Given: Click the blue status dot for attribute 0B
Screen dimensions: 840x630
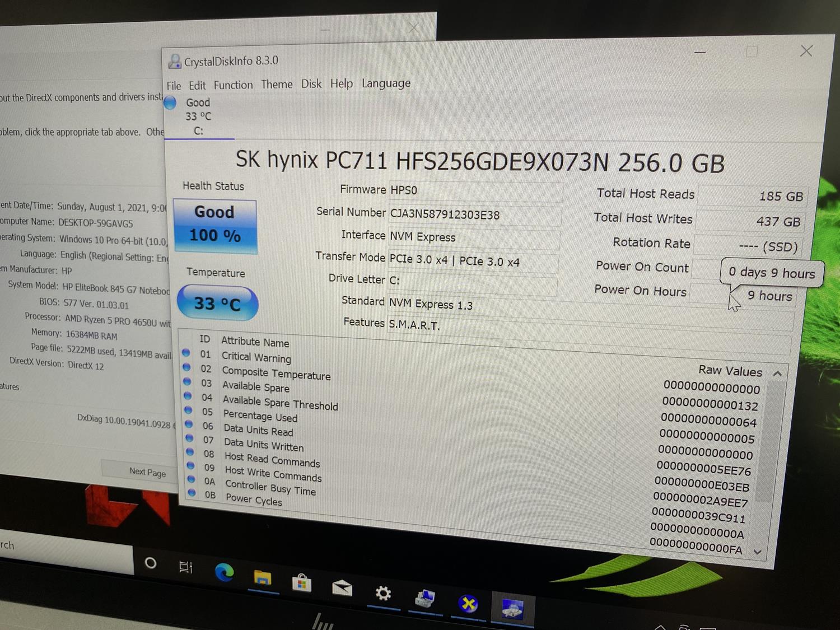Looking at the screenshot, I should point(192,493).
